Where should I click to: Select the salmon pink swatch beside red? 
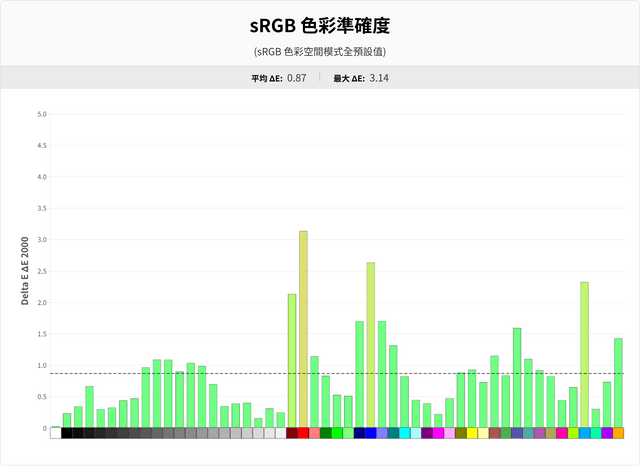[314, 433]
